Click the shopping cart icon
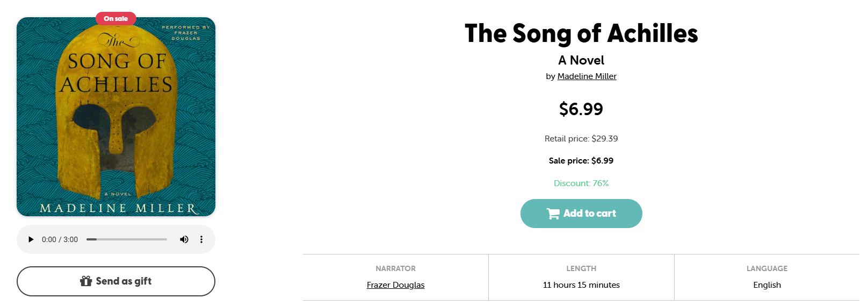Viewport: 868px width, 305px height. 553,214
